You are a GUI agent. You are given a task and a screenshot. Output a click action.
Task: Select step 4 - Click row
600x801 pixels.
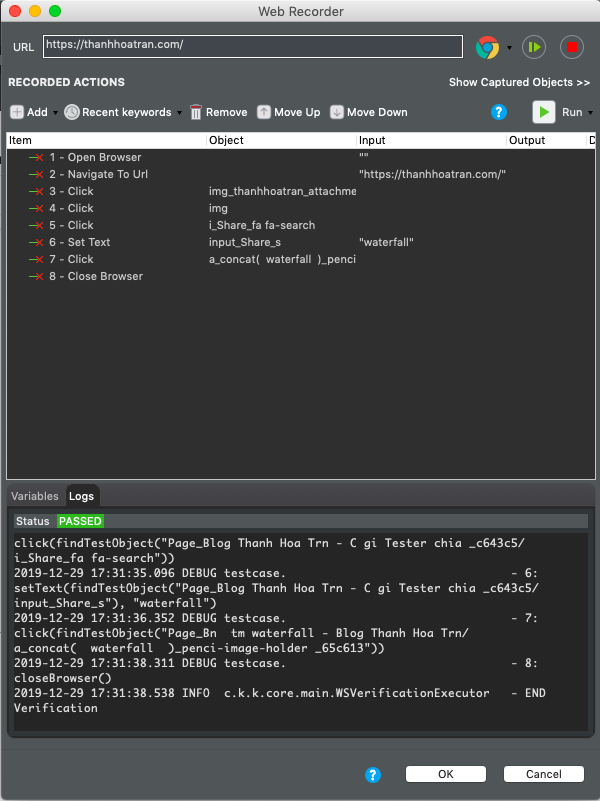tap(301, 208)
